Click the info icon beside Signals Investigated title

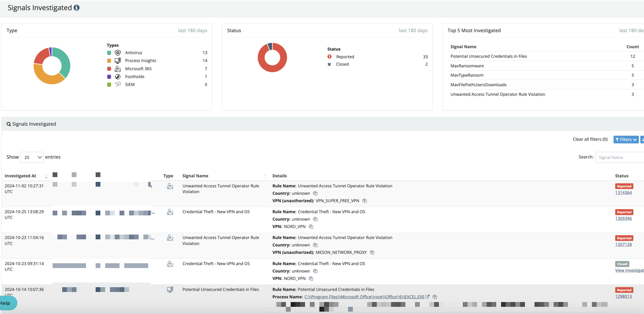(x=76, y=8)
